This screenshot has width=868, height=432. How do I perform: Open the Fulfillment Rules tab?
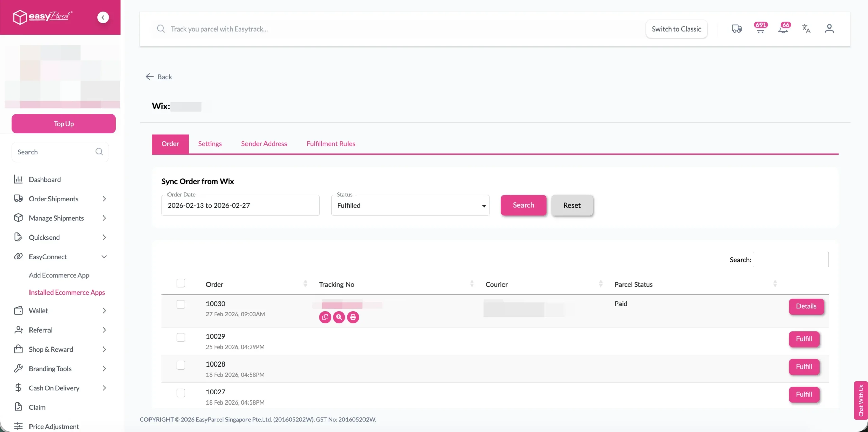pos(331,144)
